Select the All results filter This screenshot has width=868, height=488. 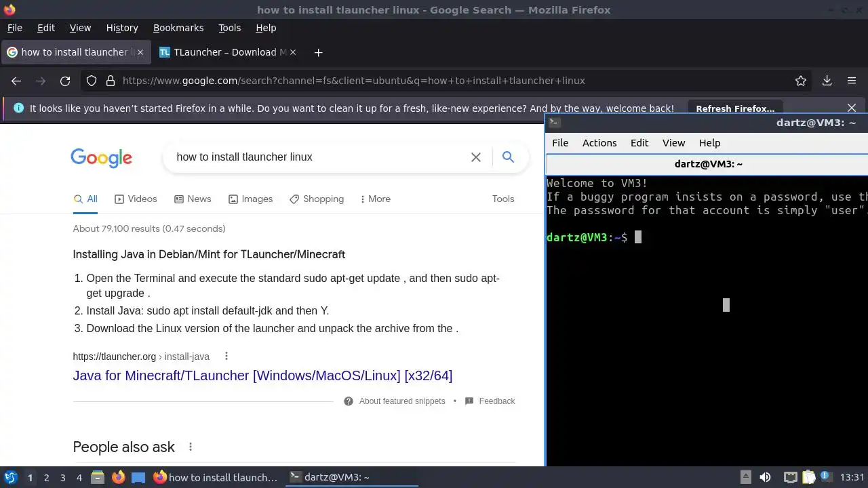pyautogui.click(x=86, y=199)
